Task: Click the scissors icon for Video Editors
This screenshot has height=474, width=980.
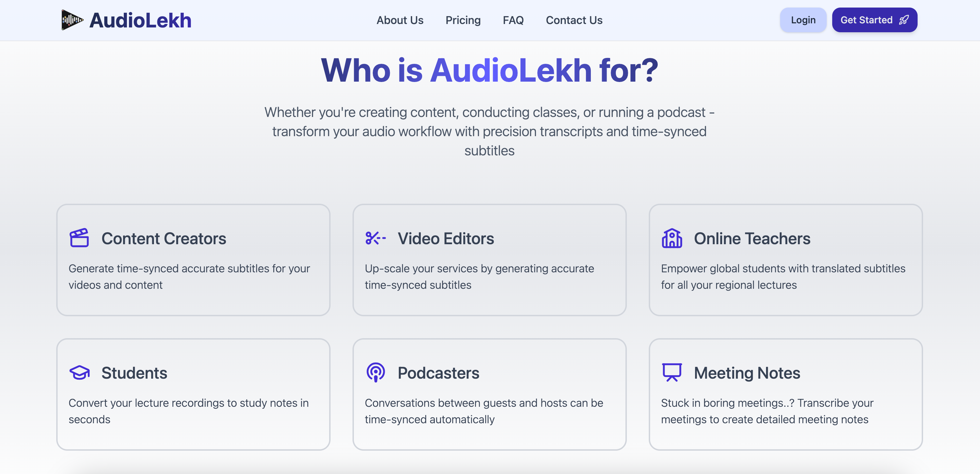Action: pos(375,238)
